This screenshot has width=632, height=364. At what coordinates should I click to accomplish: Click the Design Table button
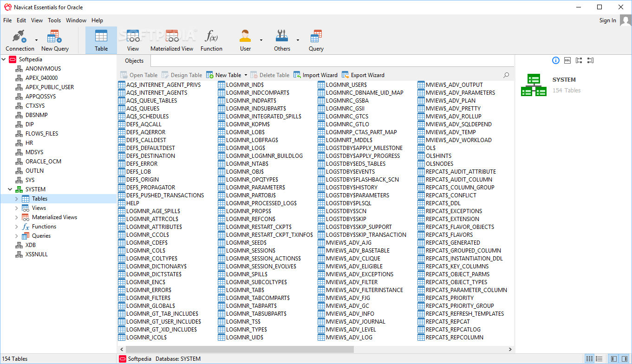[x=182, y=75]
